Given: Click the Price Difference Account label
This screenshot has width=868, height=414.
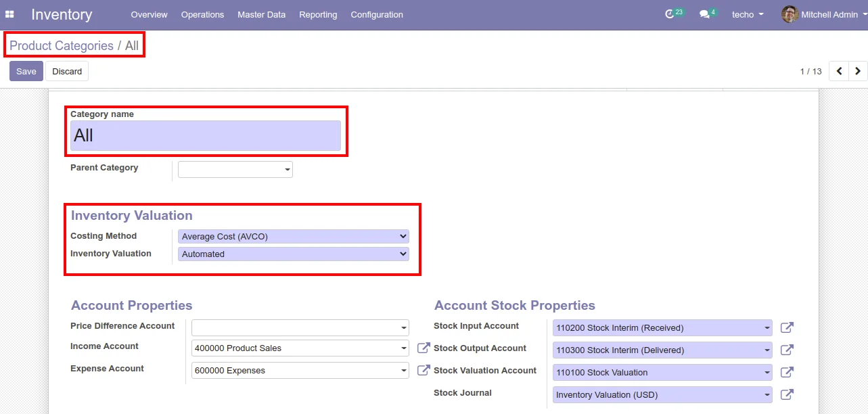Looking at the screenshot, I should pyautogui.click(x=122, y=326).
